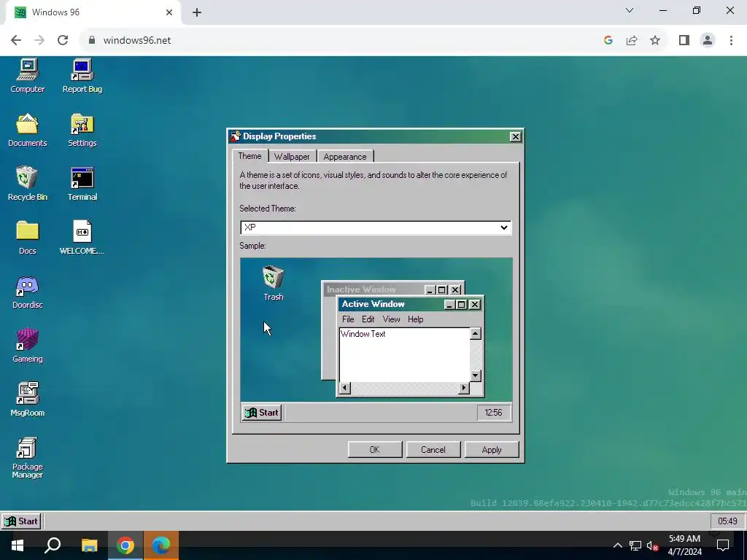Click scroll down arrow in sample window
Screen dimensions: 747x560
(475, 376)
